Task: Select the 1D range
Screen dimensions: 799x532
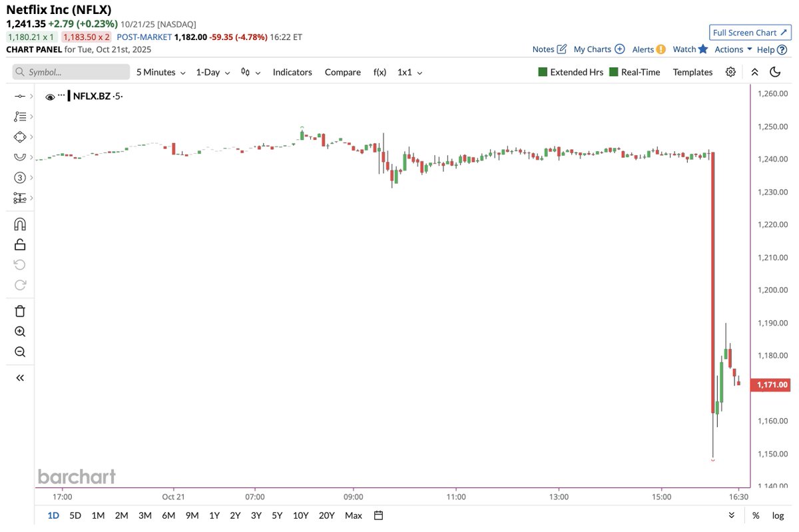Action: tap(53, 515)
